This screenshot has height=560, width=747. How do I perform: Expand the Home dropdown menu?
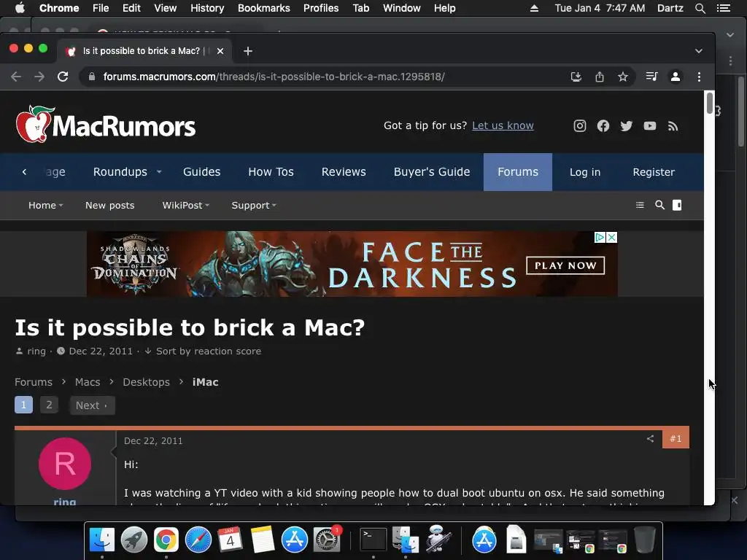point(46,205)
